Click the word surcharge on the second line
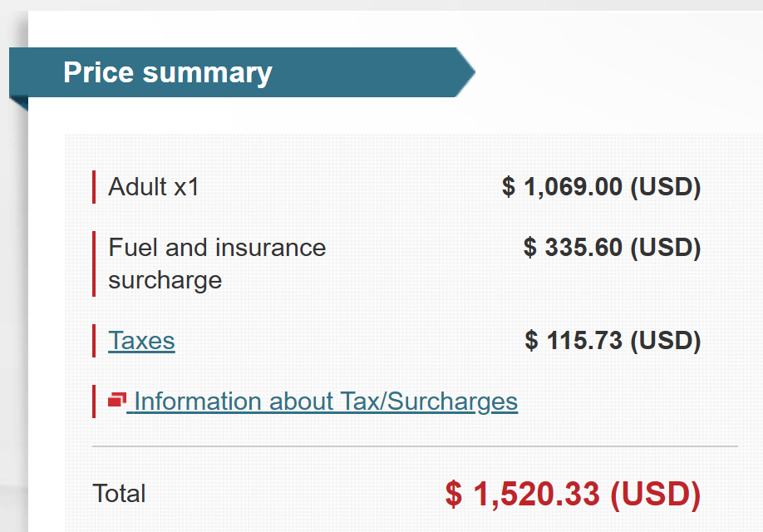 pos(165,280)
